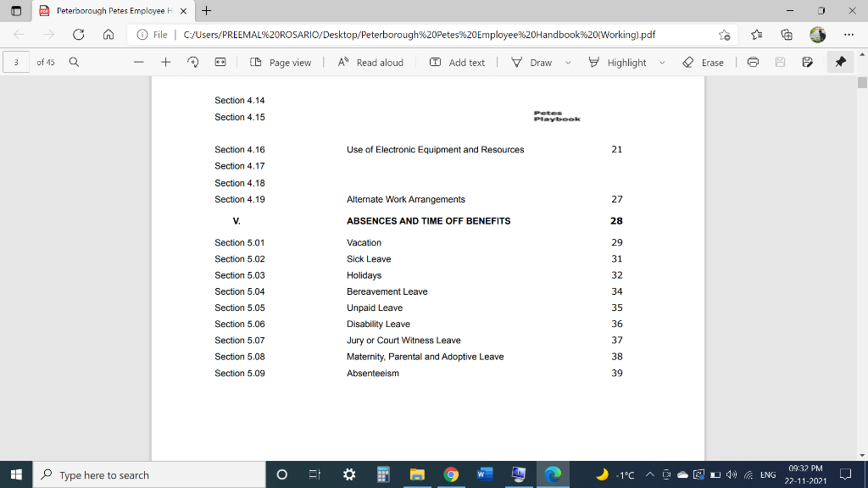Zoom out using the minus control

[139, 61]
